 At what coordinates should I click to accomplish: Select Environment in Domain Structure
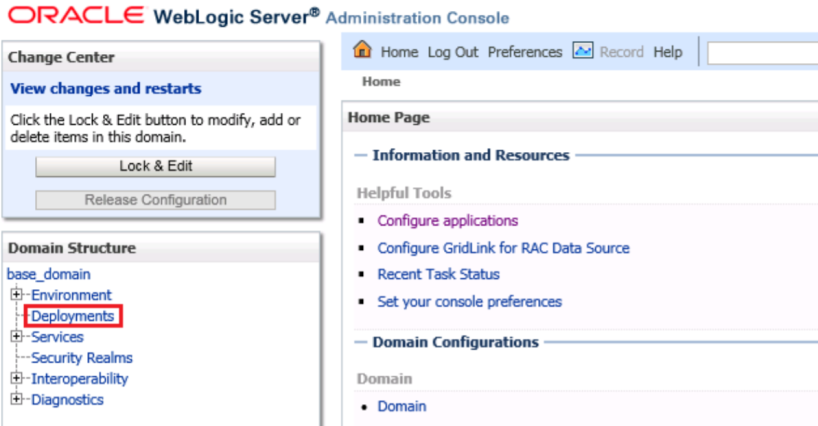pyautogui.click(x=71, y=295)
